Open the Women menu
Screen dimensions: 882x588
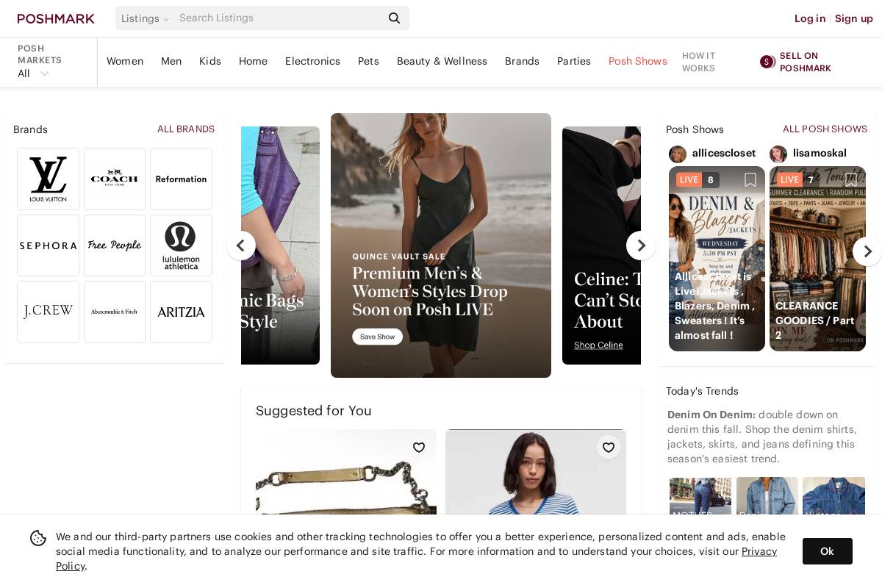coord(125,61)
